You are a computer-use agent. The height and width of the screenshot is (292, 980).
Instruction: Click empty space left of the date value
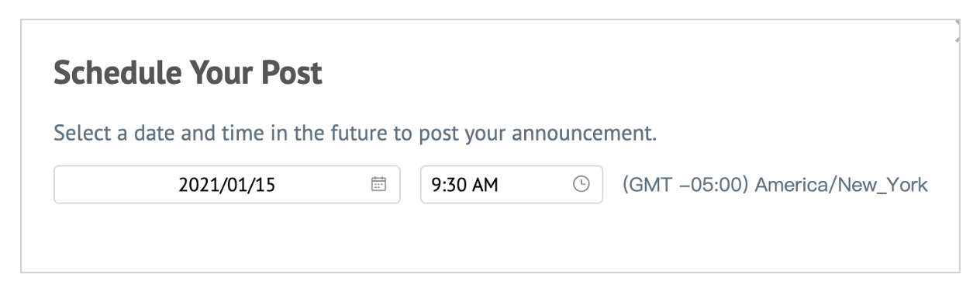point(116,184)
